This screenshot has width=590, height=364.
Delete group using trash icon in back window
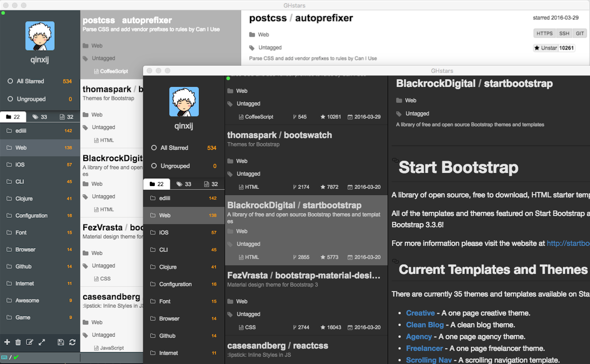coord(18,342)
